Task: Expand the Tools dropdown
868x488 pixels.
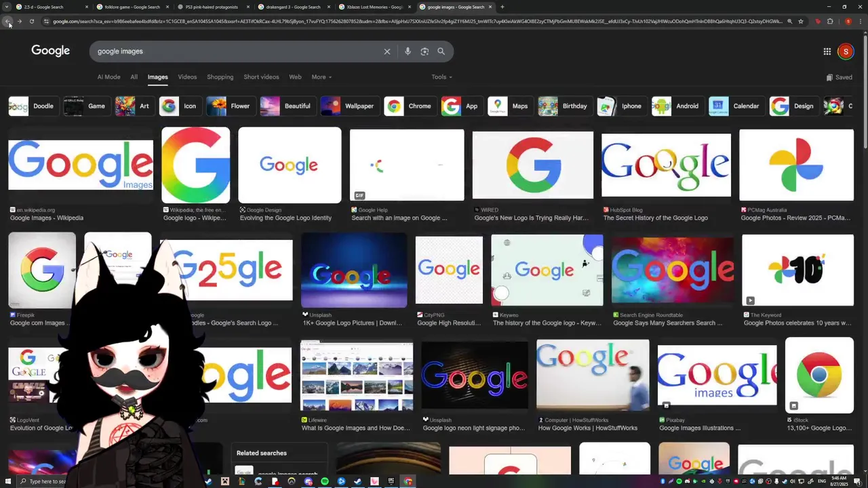Action: (x=441, y=77)
